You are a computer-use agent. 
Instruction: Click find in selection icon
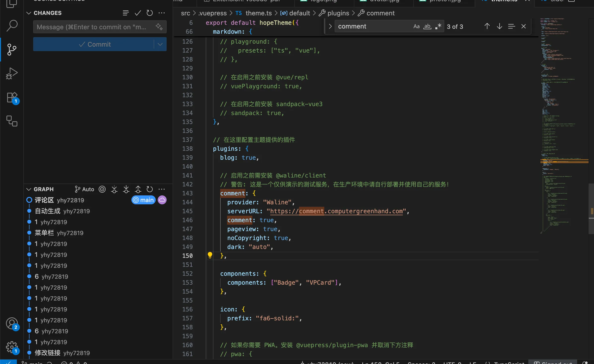(x=511, y=26)
